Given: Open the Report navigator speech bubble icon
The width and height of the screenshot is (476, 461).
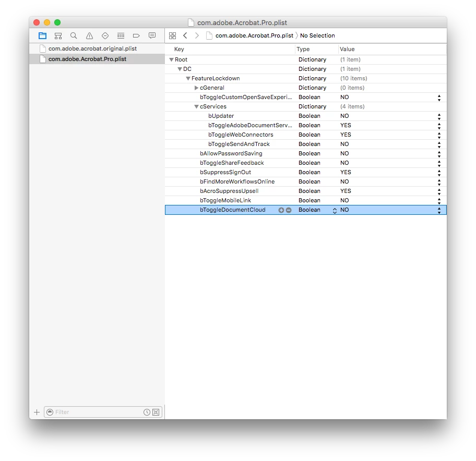Looking at the screenshot, I should [x=152, y=36].
